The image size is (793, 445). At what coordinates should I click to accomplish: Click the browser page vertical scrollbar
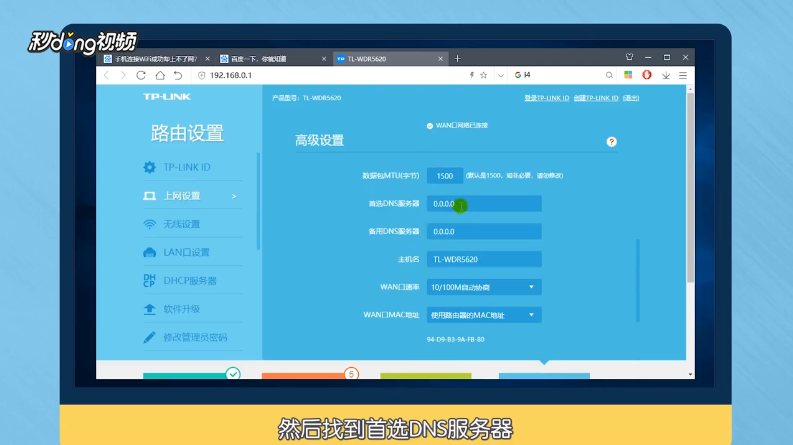(690, 187)
